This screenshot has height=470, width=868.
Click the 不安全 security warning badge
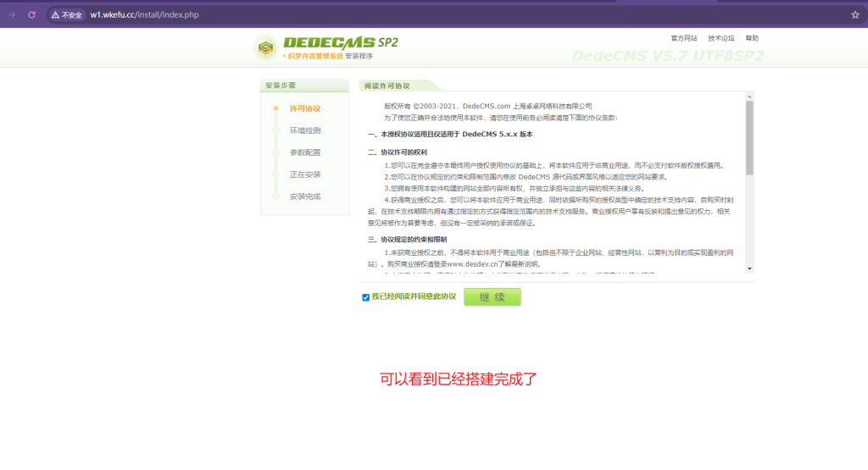click(x=67, y=15)
